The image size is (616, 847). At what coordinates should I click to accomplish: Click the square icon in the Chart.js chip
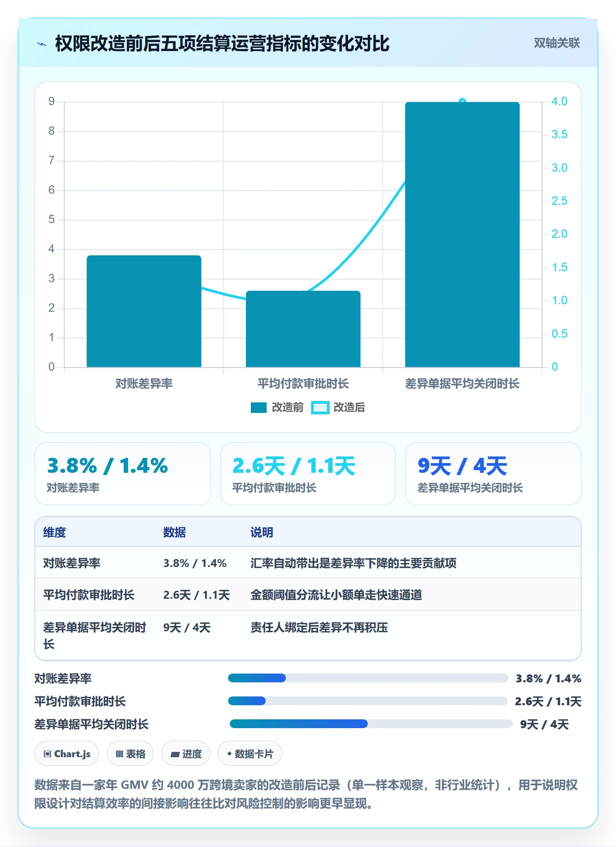click(48, 754)
